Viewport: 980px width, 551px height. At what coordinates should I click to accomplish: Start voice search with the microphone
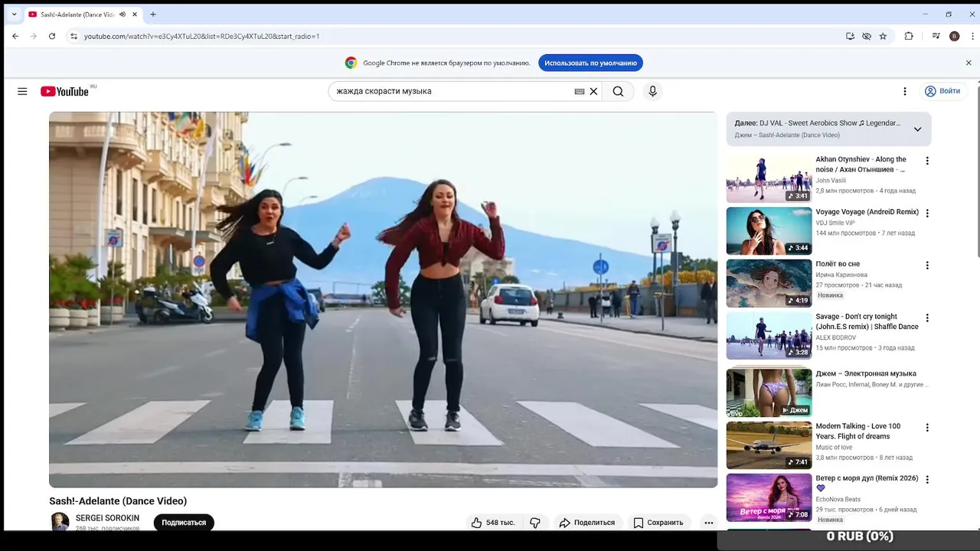click(x=652, y=91)
